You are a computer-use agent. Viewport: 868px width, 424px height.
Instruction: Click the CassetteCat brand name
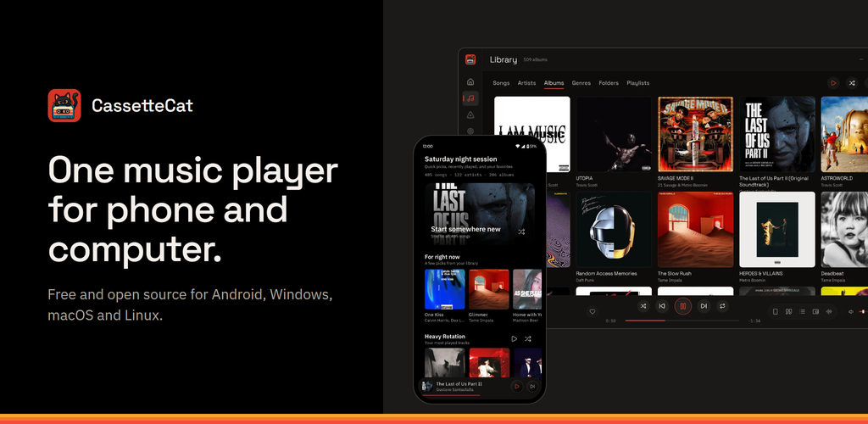point(142,106)
